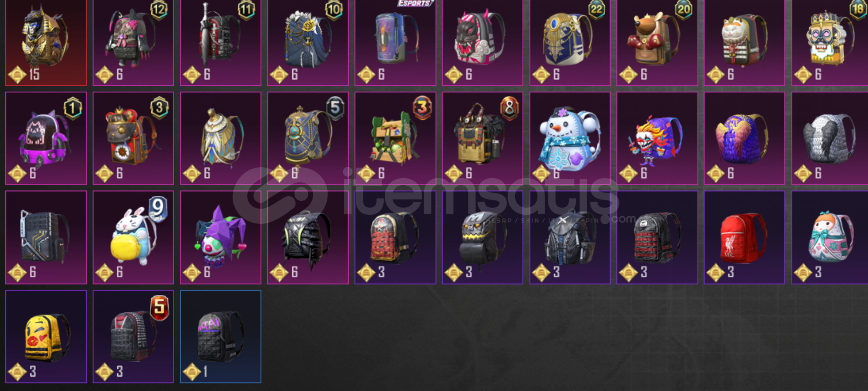Select the pixel cat pink backpack
Screen dimensions: 868x391
pos(46,138)
